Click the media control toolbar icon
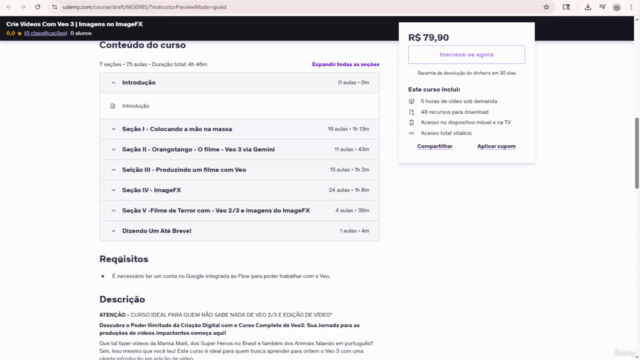This screenshot has width=640, height=360. [x=602, y=7]
